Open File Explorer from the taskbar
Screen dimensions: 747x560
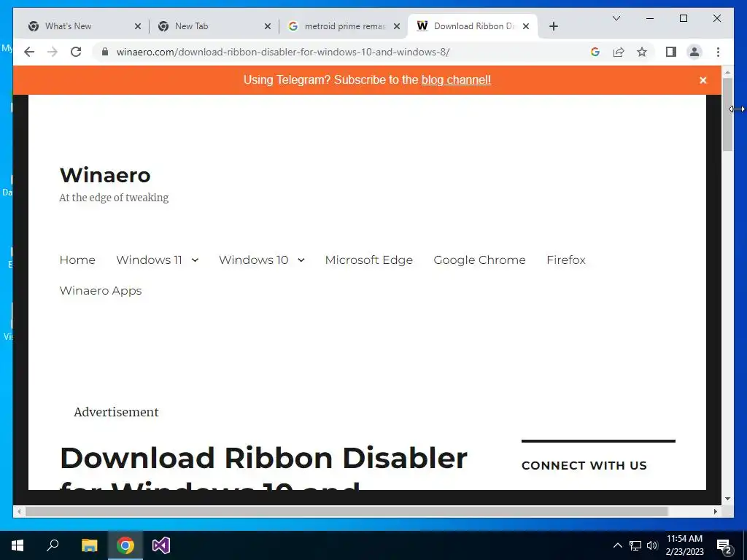tap(89, 545)
